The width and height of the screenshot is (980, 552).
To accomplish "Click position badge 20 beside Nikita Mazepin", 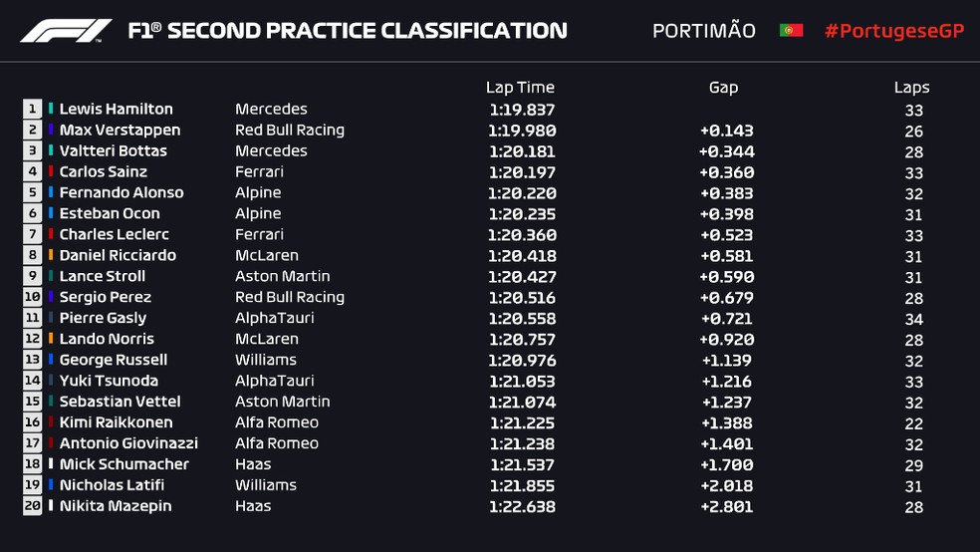I will tap(32, 506).
